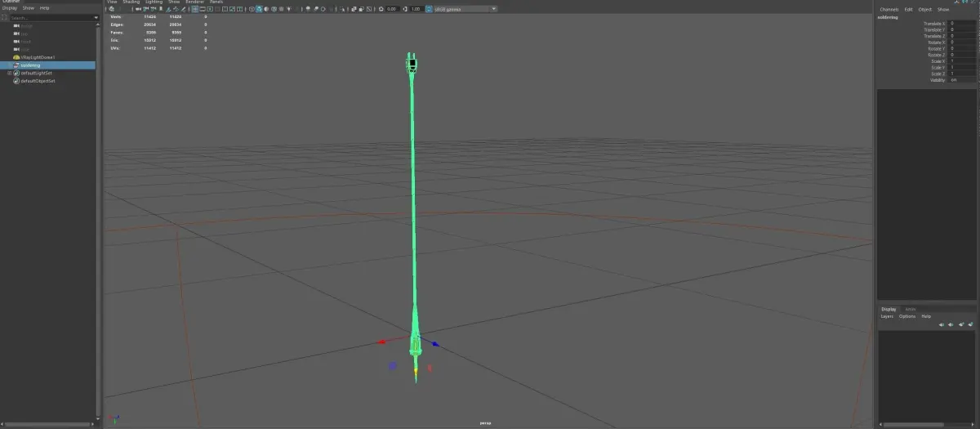Toggle the viewport gamma icon
This screenshot has width=980, height=429.
(x=405, y=9)
